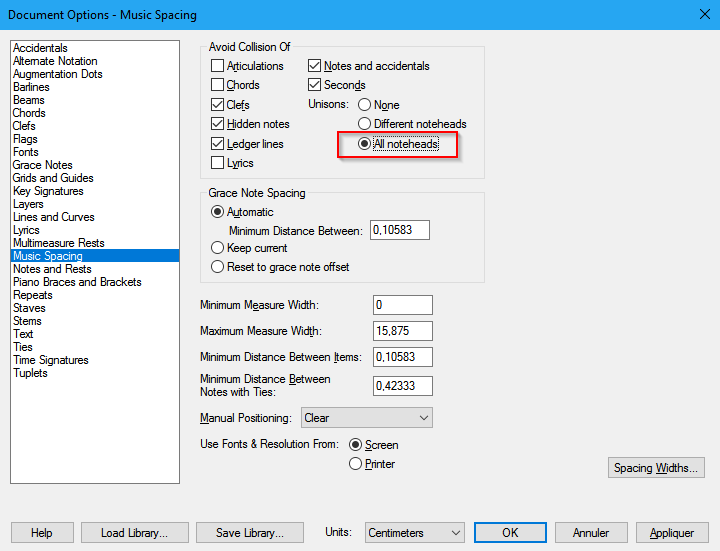Open the Manual Positioning dropdown
The height and width of the screenshot is (551, 720).
coord(366,418)
